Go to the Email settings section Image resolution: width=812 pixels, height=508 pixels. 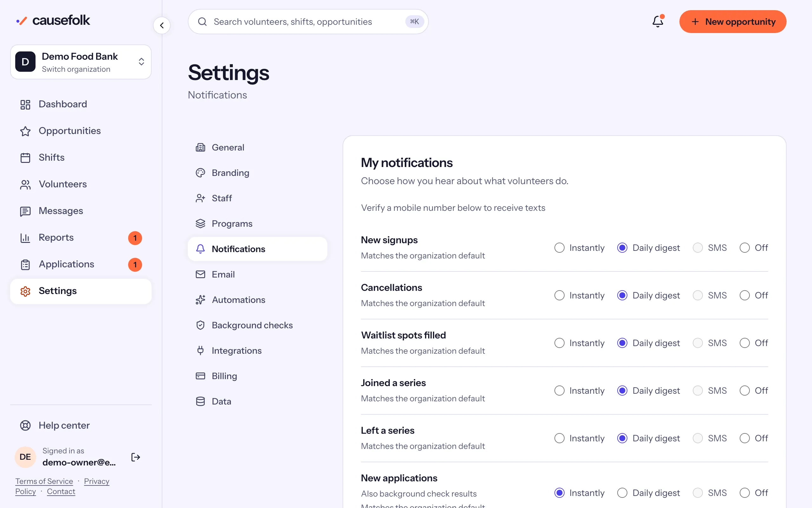point(257,275)
